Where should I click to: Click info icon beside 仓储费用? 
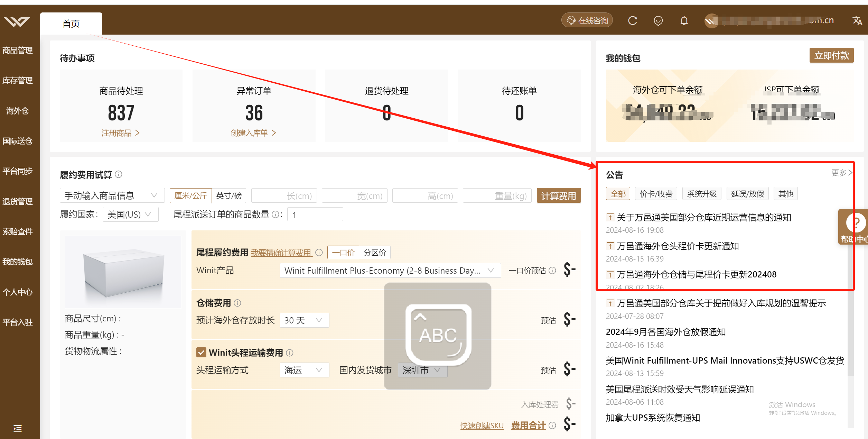click(237, 303)
